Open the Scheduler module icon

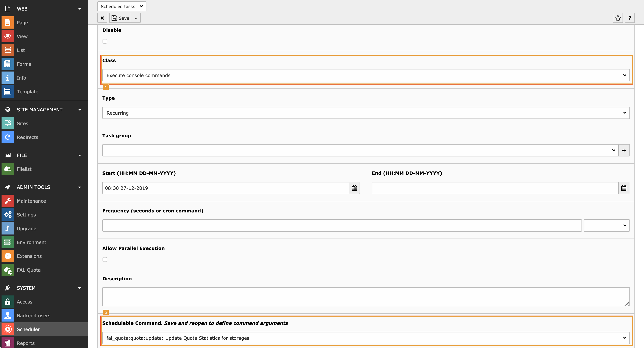(7, 329)
